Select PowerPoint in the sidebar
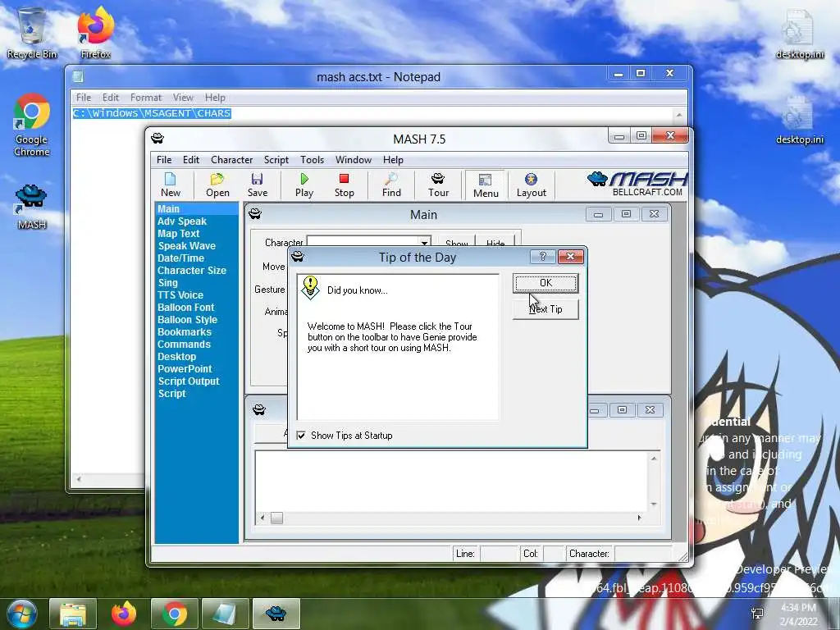Viewport: 840px width, 630px height. tap(185, 369)
